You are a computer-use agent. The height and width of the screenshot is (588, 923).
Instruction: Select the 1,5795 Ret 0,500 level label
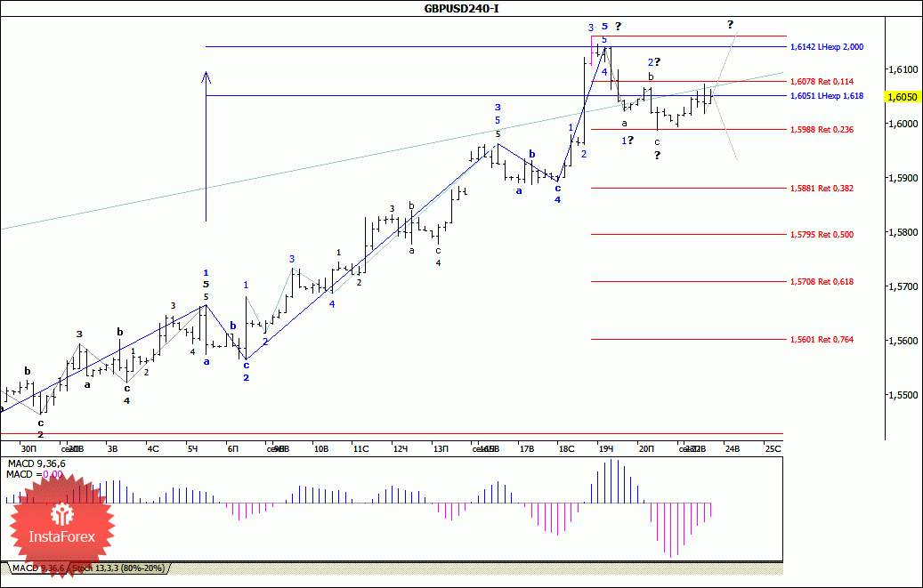pyautogui.click(x=822, y=235)
